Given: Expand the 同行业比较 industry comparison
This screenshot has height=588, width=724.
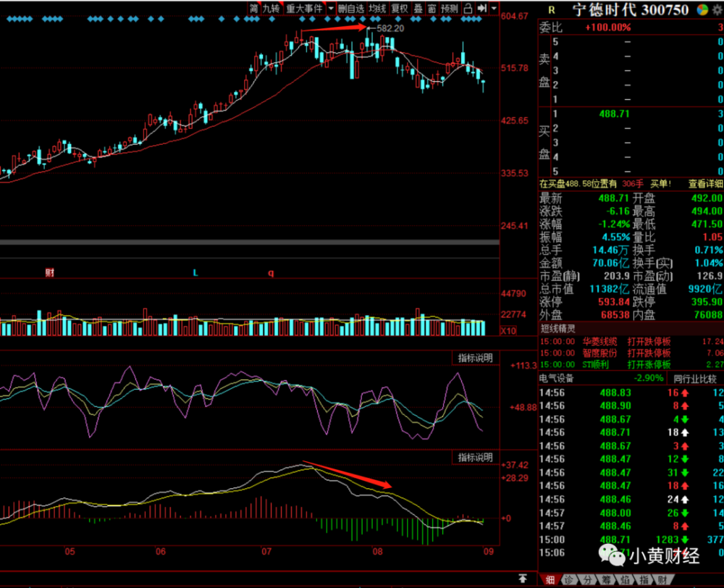Looking at the screenshot, I should pyautogui.click(x=694, y=379).
